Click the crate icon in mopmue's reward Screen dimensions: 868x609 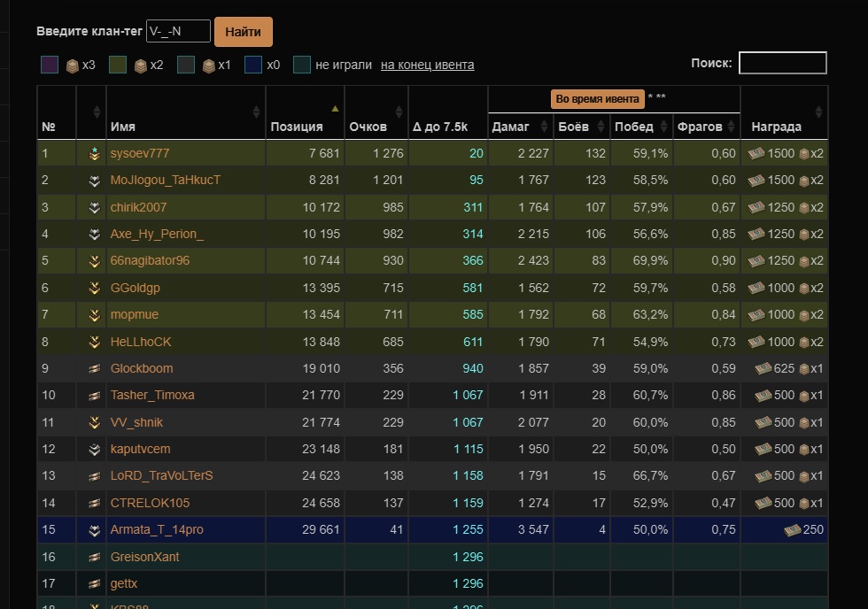804,314
